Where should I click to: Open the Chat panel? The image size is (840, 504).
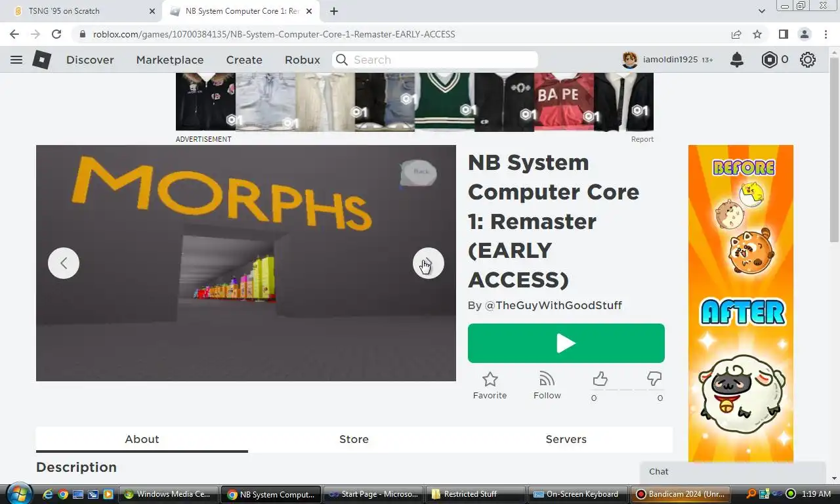click(x=732, y=471)
